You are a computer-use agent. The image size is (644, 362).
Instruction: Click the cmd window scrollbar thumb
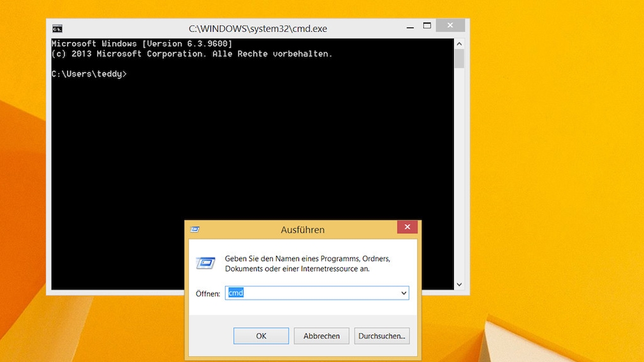[x=459, y=59]
